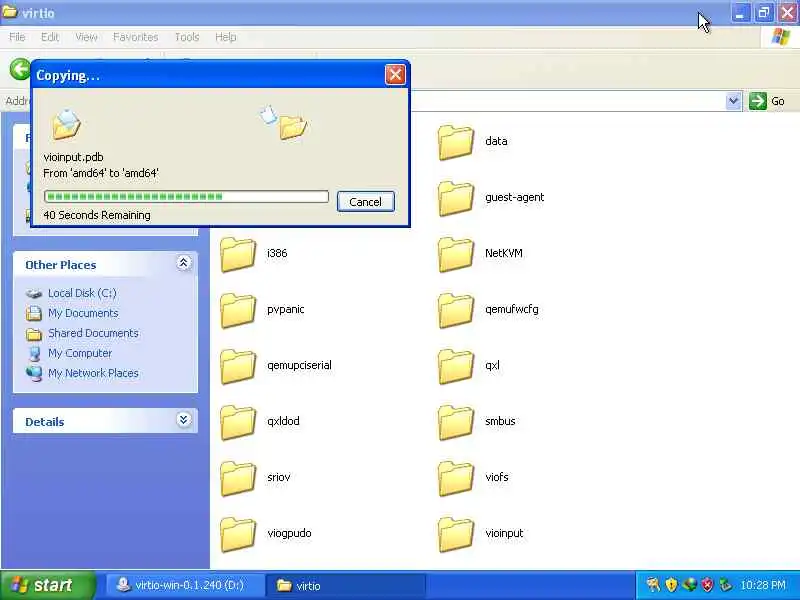Cancel the file copy operation

pos(365,202)
